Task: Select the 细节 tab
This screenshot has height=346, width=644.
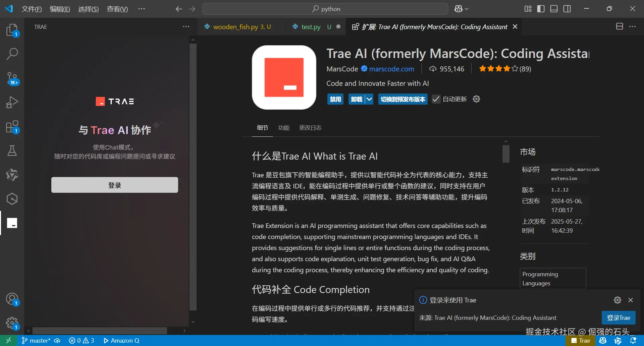Action: tap(262, 128)
